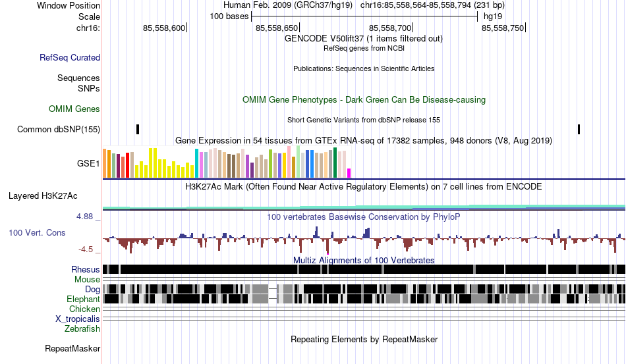This screenshot has height=364, width=626.
Task: Click the 85,558,600 coordinate label
Action: [x=164, y=28]
